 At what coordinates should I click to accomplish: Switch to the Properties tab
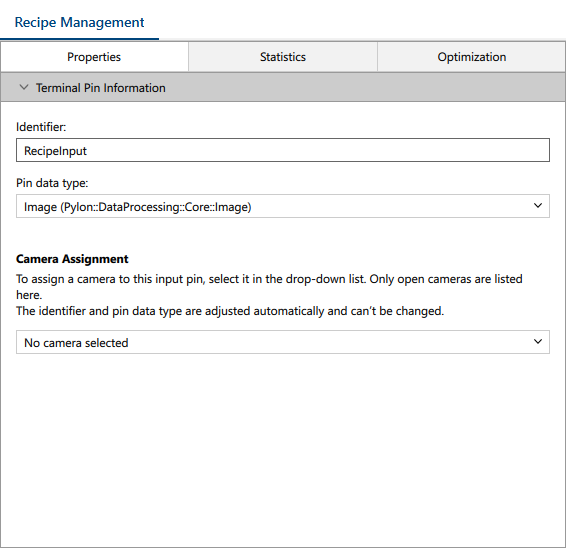pyautogui.click(x=94, y=57)
